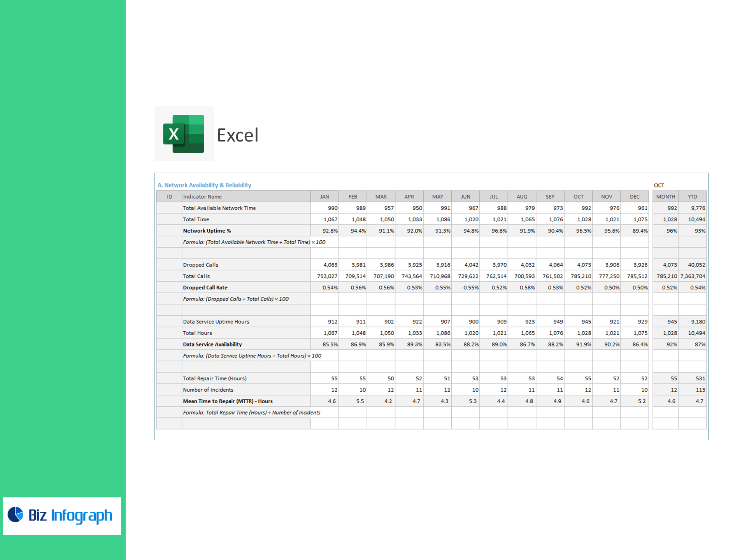Click the Dropped Call Rate row label
747x560 pixels.
pyautogui.click(x=205, y=287)
